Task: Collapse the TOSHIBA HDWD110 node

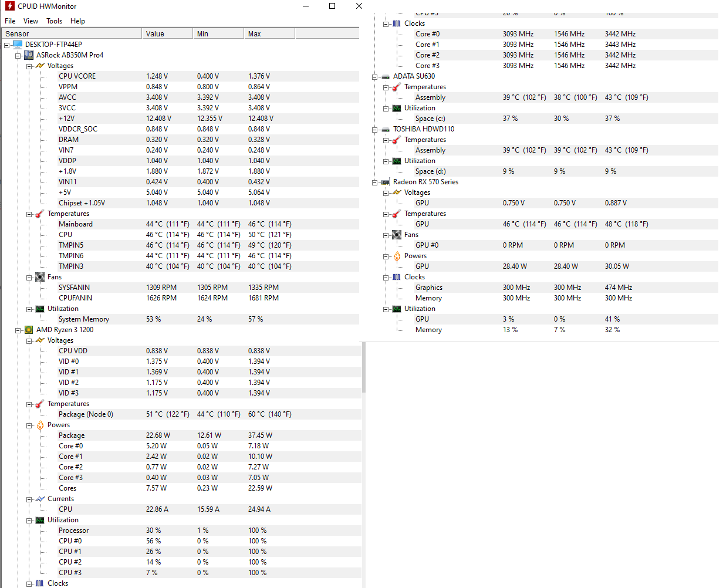Action: click(375, 130)
